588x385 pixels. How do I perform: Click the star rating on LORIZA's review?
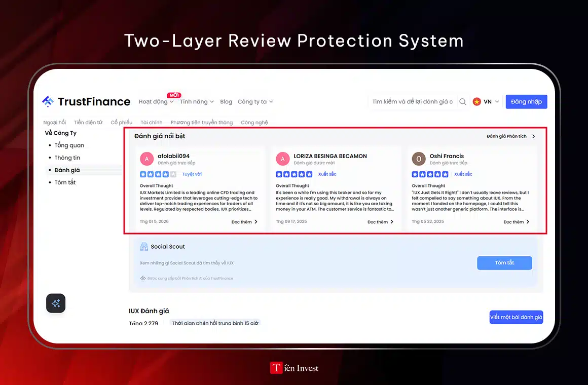point(294,174)
